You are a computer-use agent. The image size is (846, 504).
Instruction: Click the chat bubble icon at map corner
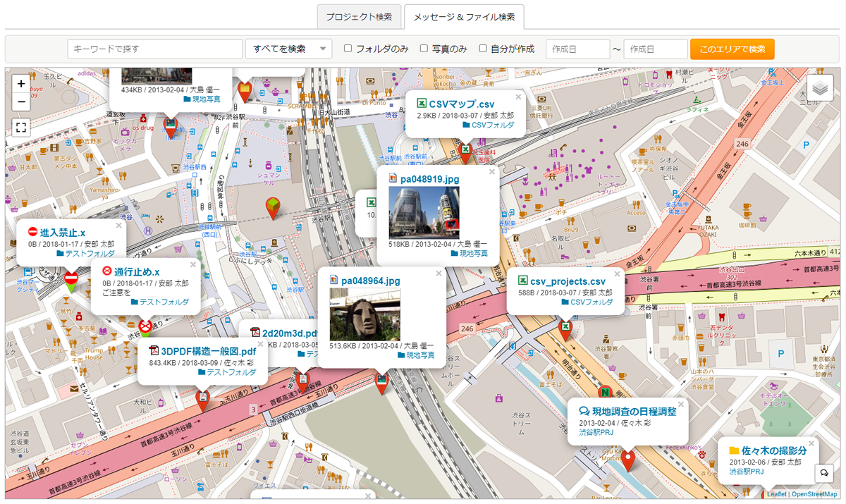point(823,472)
